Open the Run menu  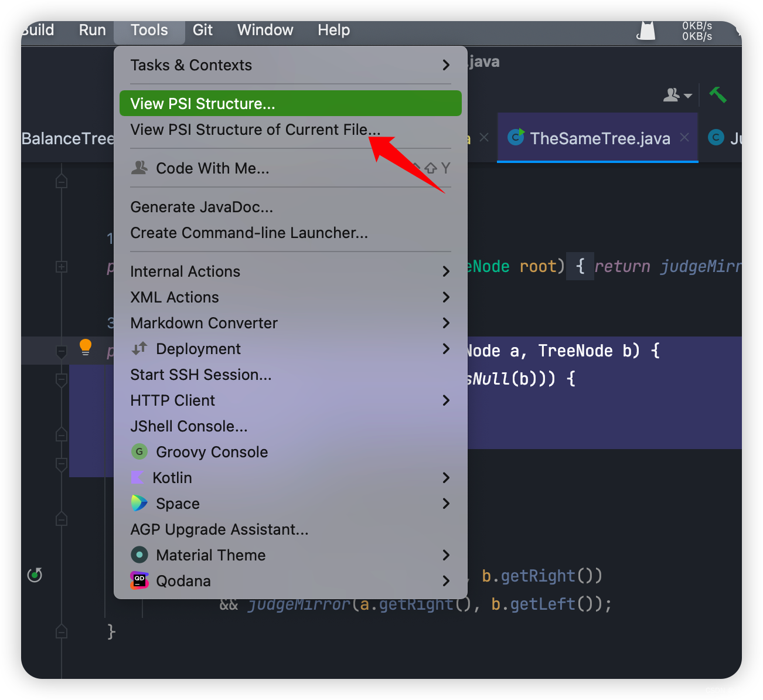93,30
